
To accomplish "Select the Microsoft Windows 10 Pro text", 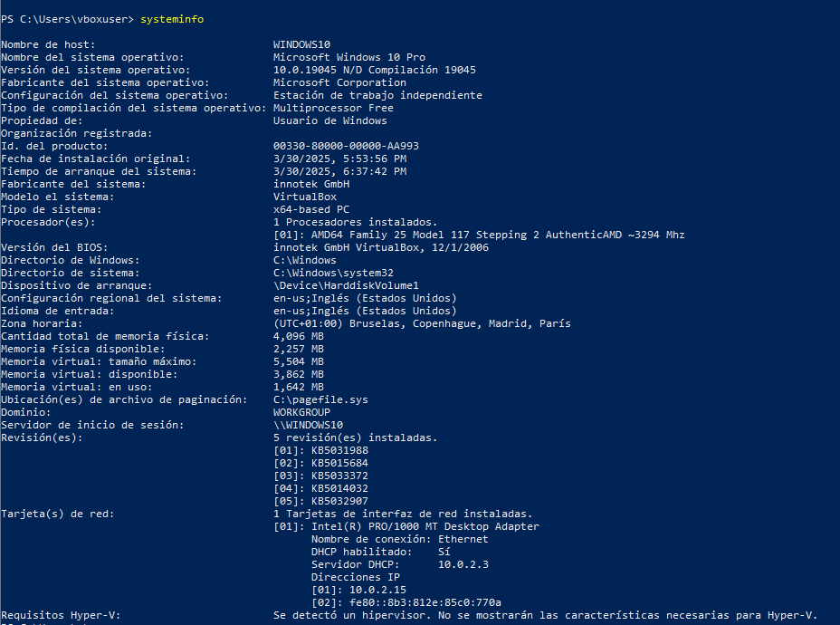I will pyautogui.click(x=349, y=57).
